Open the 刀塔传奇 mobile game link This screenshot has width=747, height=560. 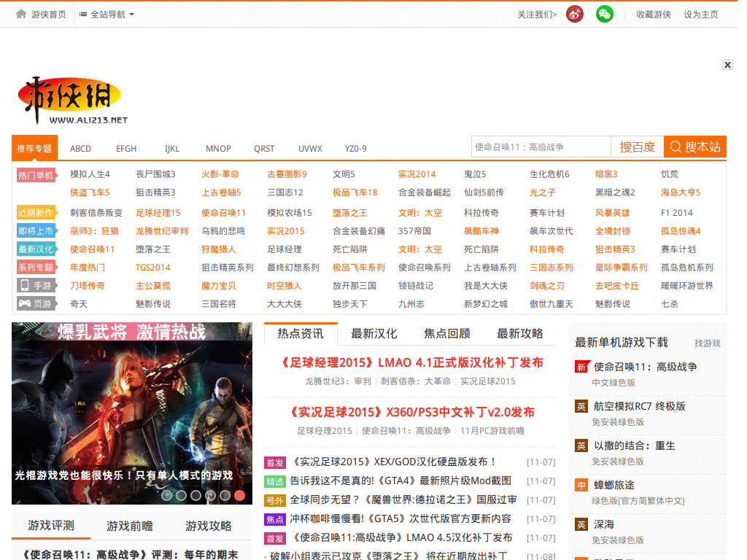(88, 286)
